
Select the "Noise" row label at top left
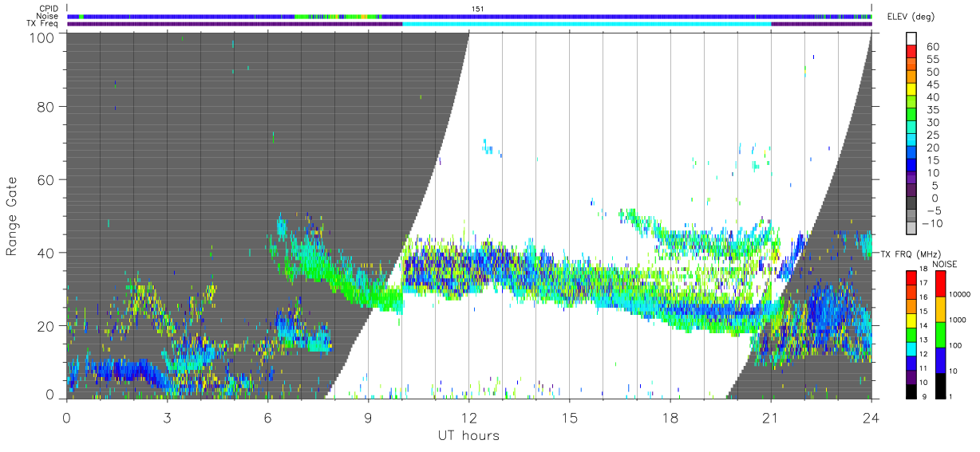[47, 16]
